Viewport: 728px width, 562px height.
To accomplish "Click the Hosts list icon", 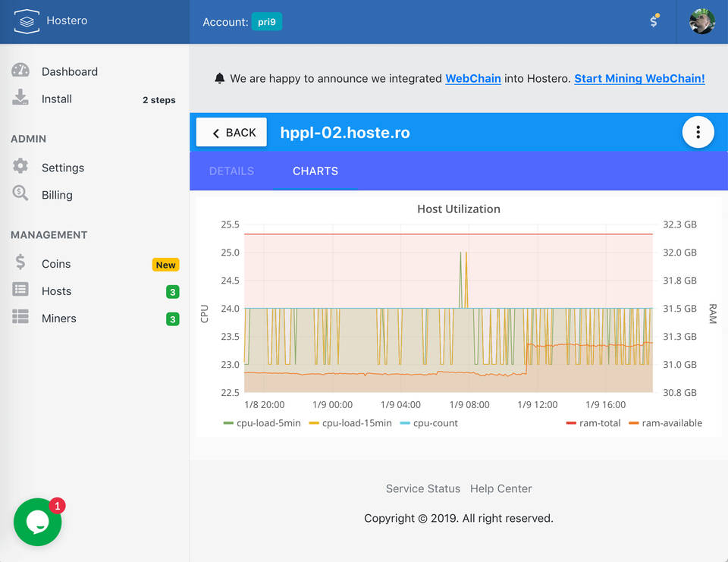I will click(x=20, y=290).
